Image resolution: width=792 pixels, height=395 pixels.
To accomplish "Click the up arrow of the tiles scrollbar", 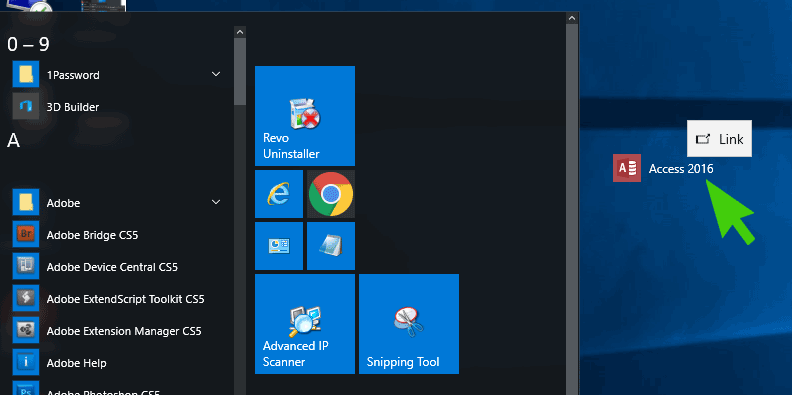I will (x=572, y=18).
